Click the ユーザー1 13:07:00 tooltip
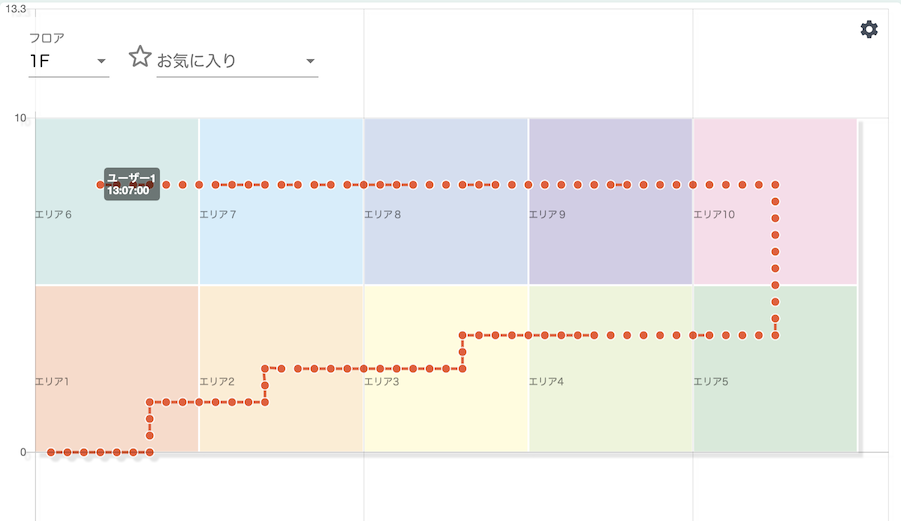901x521 pixels. pyautogui.click(x=131, y=184)
